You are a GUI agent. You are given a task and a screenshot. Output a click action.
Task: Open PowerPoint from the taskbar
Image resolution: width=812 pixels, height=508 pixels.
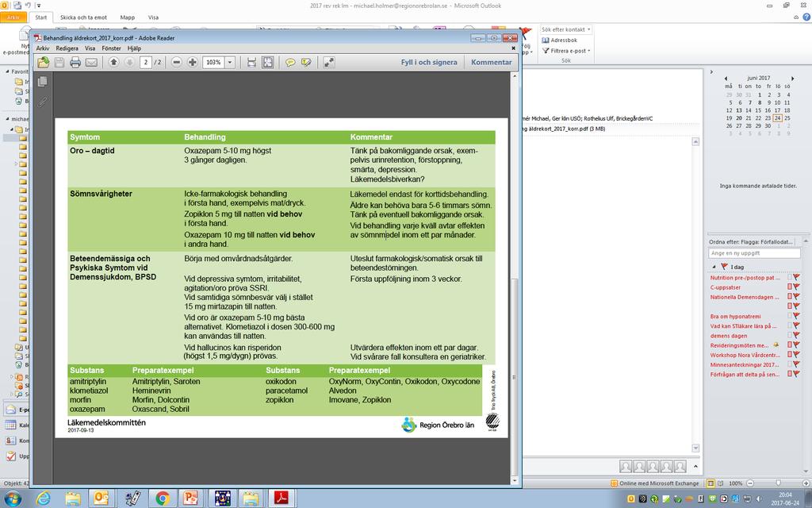(191, 498)
